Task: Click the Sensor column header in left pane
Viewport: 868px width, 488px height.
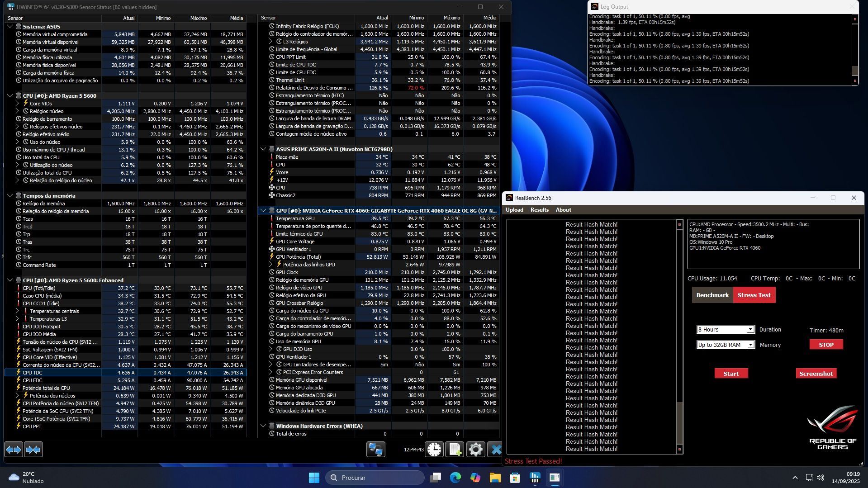Action: tap(53, 18)
